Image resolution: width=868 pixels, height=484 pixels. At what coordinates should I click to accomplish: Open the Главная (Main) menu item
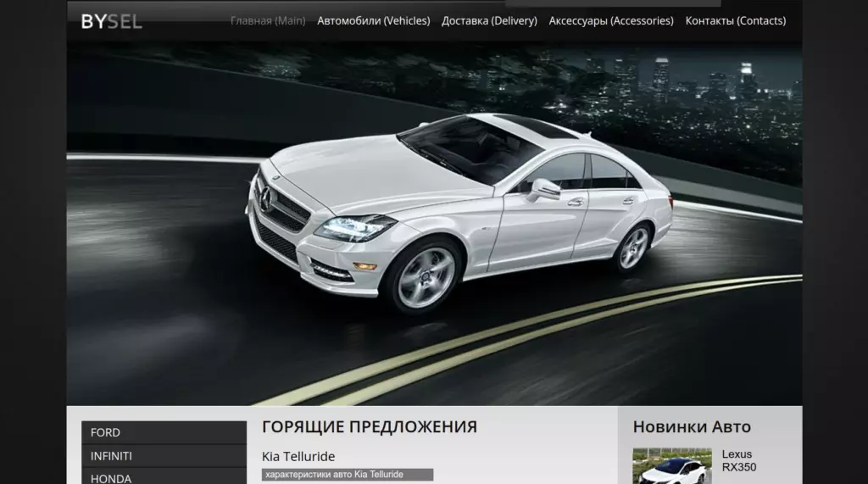[x=268, y=20]
